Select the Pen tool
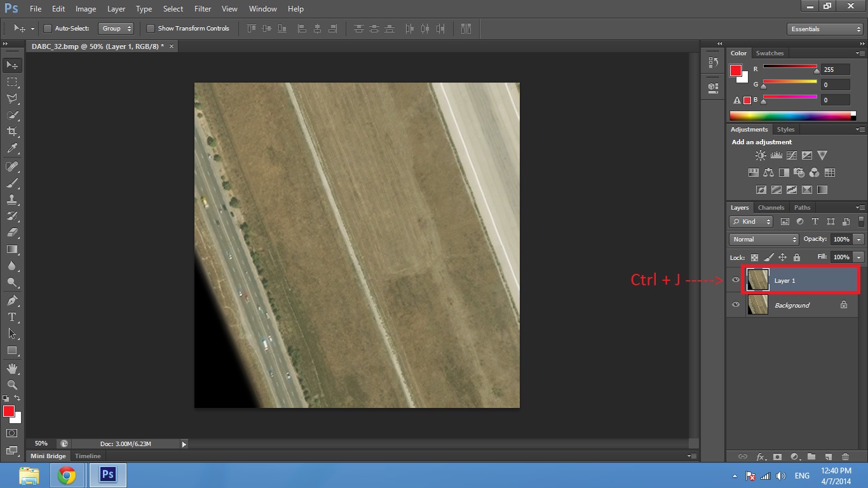 point(12,300)
